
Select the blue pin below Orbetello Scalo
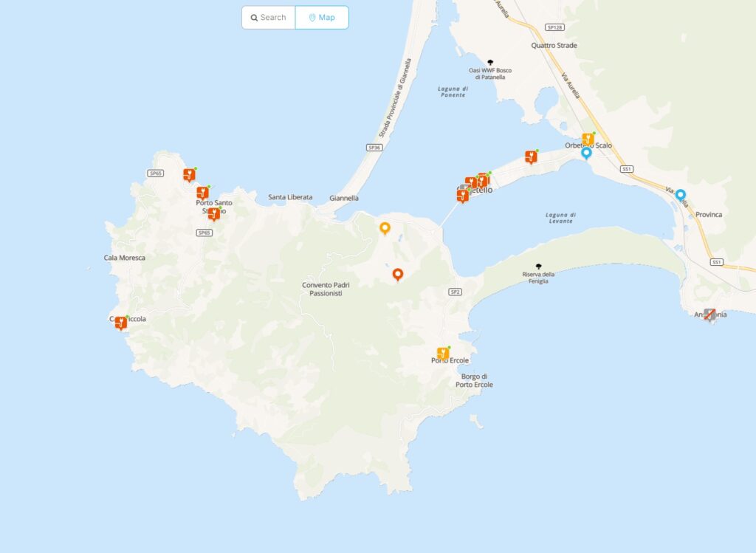point(586,154)
